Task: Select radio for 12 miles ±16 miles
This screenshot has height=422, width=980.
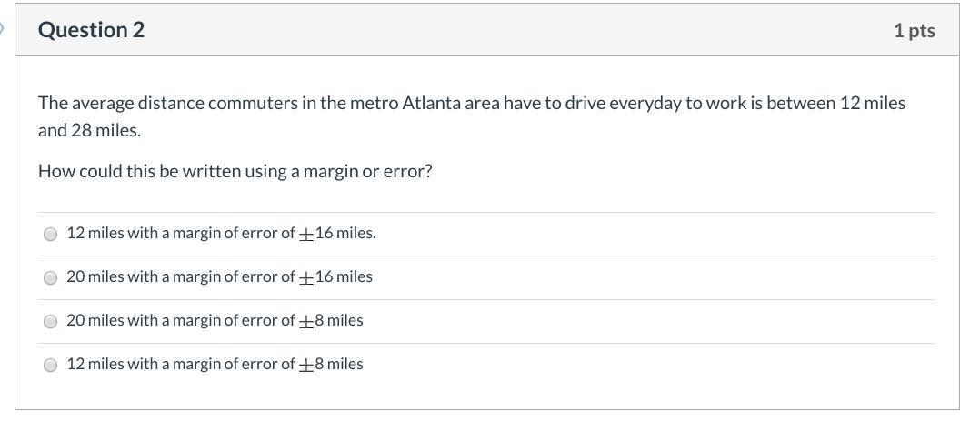Action: pos(50,235)
